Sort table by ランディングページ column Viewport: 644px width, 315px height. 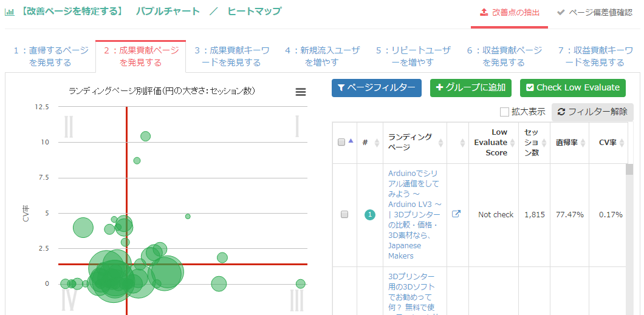pyautogui.click(x=440, y=143)
